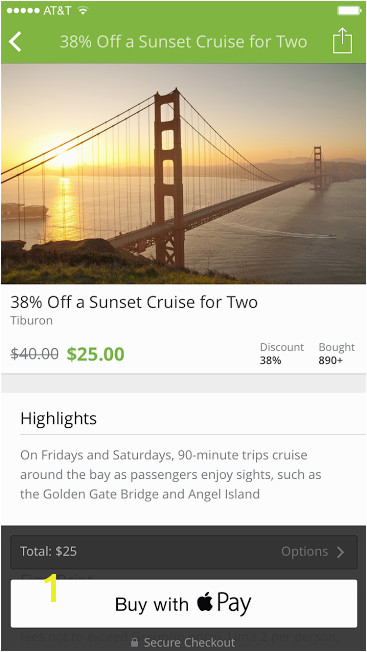This screenshot has height=652, width=367.
Task: Tap the header title 38% Off a Sunset Cruise
Action: pos(183,42)
